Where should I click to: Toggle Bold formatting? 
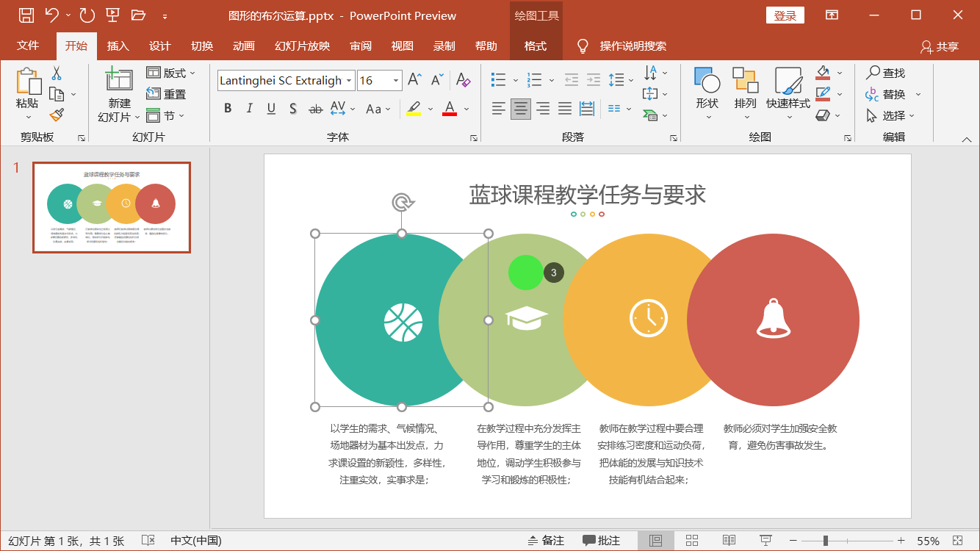228,109
